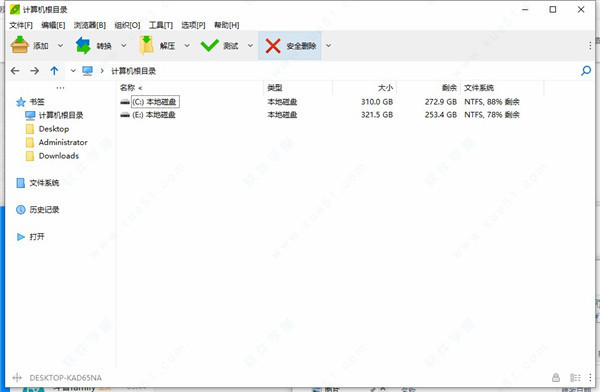Open the dropdown arrow next to 测试
Image resolution: width=600 pixels, height=392 pixels.
[x=250, y=46]
